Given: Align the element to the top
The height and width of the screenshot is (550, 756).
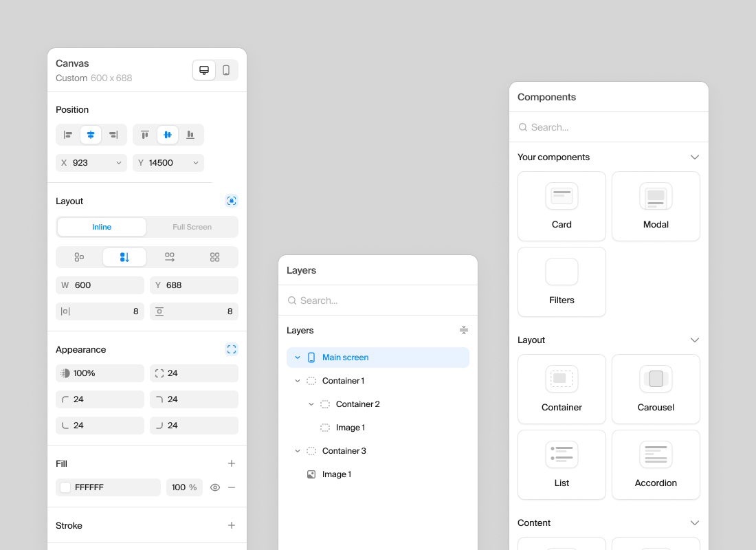Looking at the screenshot, I should (x=145, y=135).
